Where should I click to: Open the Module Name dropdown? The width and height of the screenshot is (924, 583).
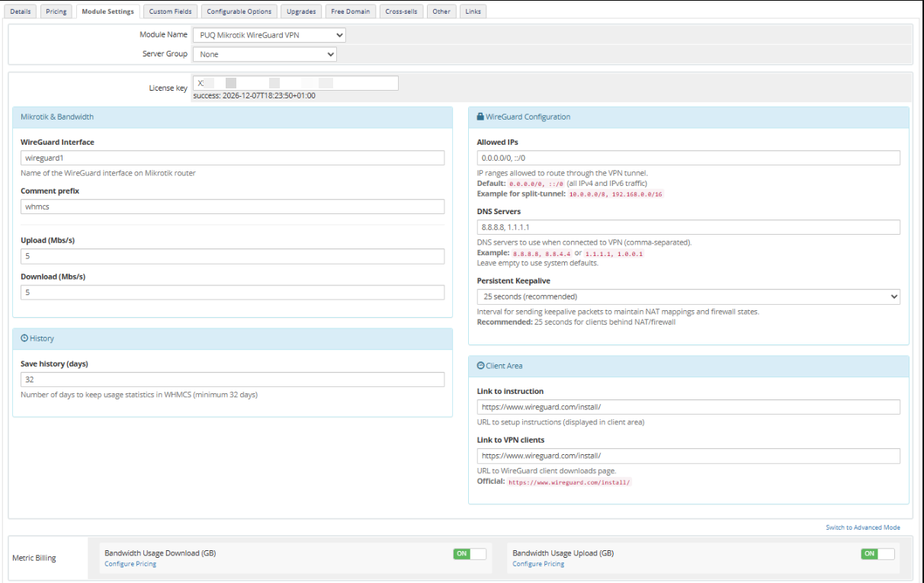coord(268,35)
